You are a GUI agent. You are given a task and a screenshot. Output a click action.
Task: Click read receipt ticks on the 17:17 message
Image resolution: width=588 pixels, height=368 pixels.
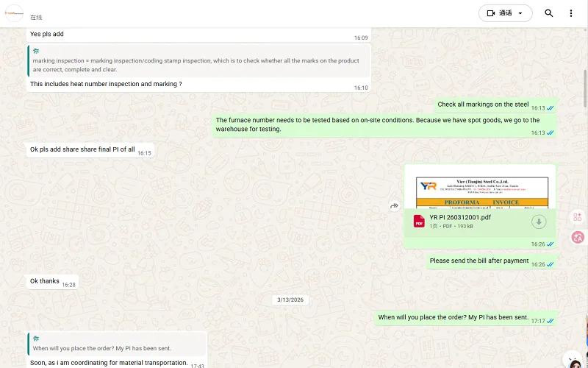click(550, 321)
